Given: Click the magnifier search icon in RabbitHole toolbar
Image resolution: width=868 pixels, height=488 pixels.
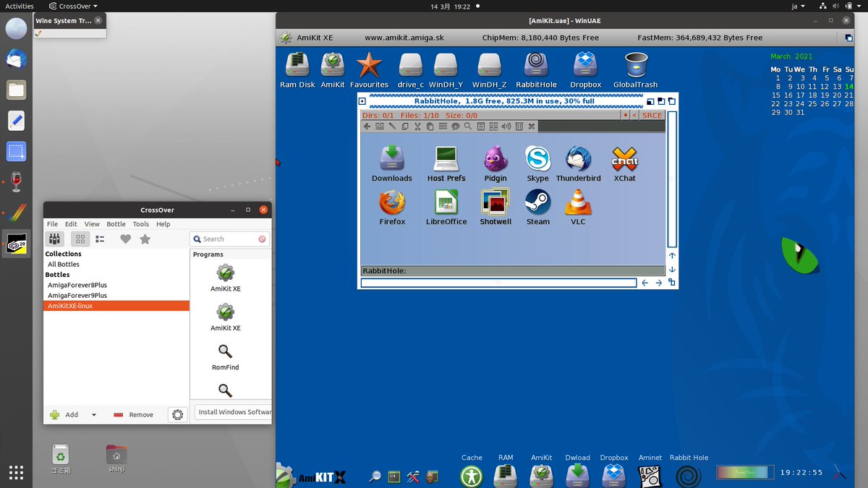Looking at the screenshot, I should [x=468, y=127].
